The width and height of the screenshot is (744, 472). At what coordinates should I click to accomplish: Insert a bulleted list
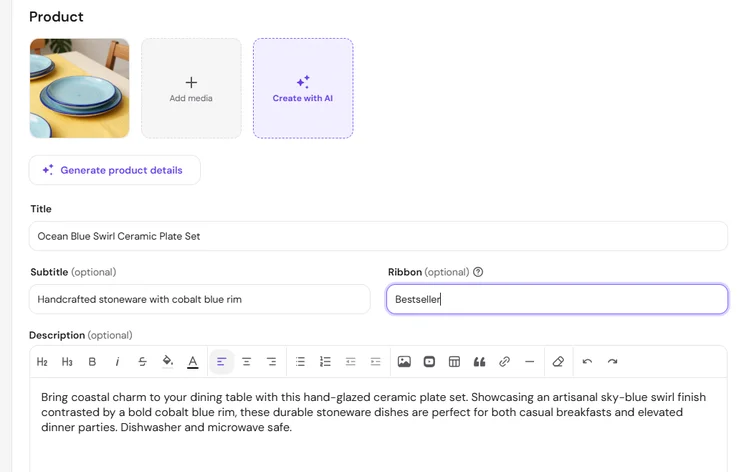point(300,362)
